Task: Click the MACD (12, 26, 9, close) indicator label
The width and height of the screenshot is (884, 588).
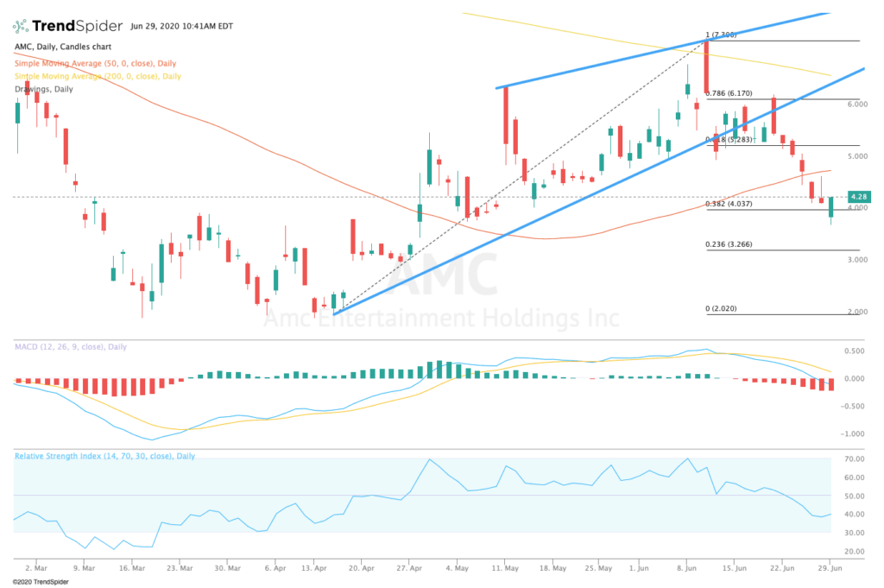Action: click(x=71, y=347)
